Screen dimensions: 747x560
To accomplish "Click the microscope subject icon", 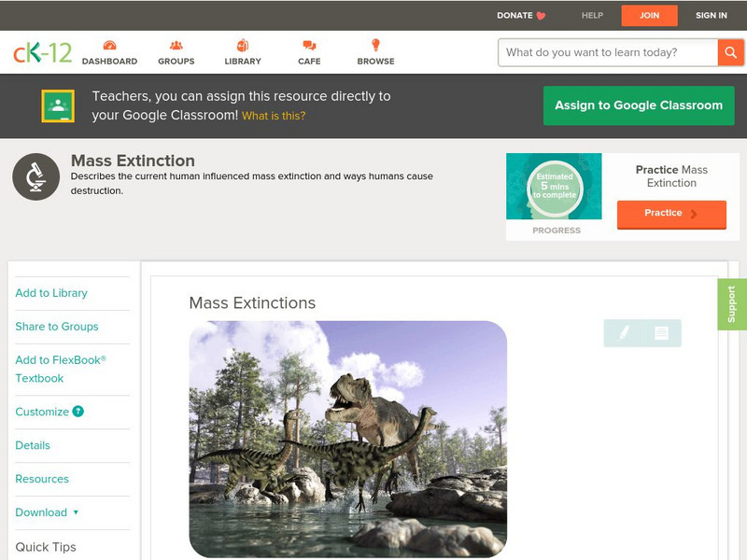I will tap(36, 176).
